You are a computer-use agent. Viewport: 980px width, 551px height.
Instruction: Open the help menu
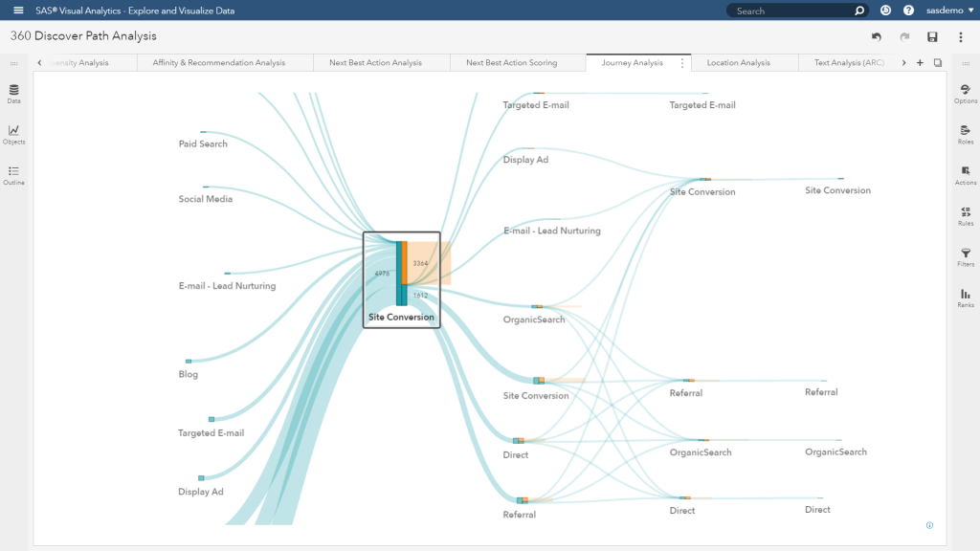click(907, 11)
